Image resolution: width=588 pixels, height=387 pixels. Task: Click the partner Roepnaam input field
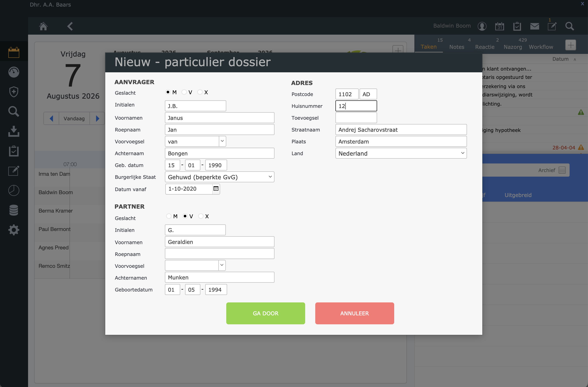pyautogui.click(x=220, y=254)
